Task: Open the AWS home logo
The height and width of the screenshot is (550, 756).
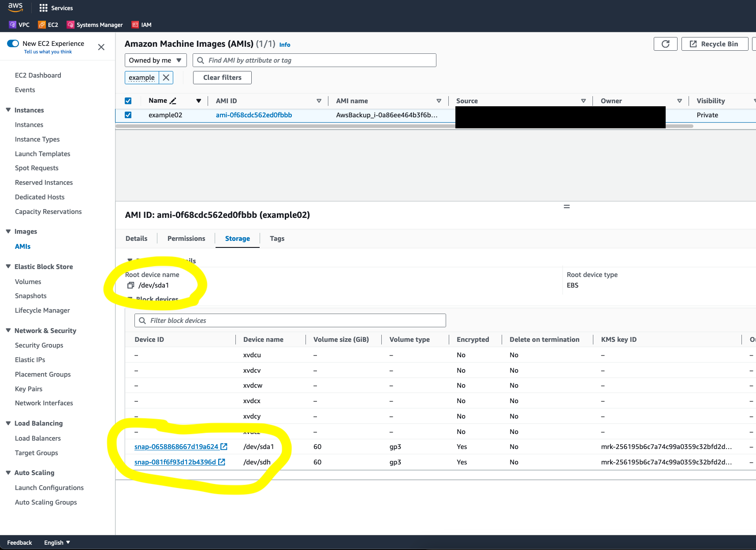Action: tap(15, 7)
